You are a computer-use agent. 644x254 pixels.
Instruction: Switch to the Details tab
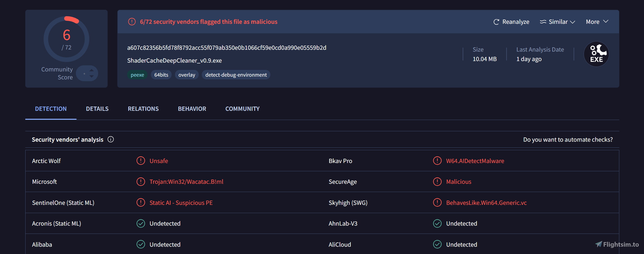coord(97,109)
